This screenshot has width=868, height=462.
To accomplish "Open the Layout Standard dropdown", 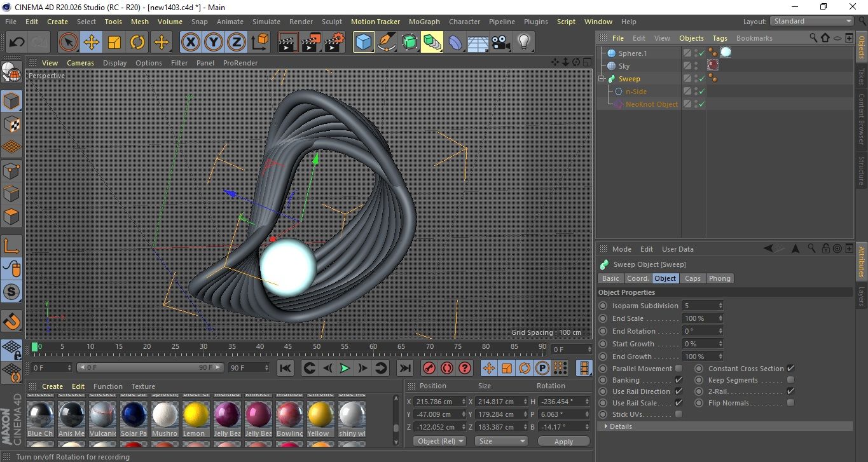I will click(811, 21).
